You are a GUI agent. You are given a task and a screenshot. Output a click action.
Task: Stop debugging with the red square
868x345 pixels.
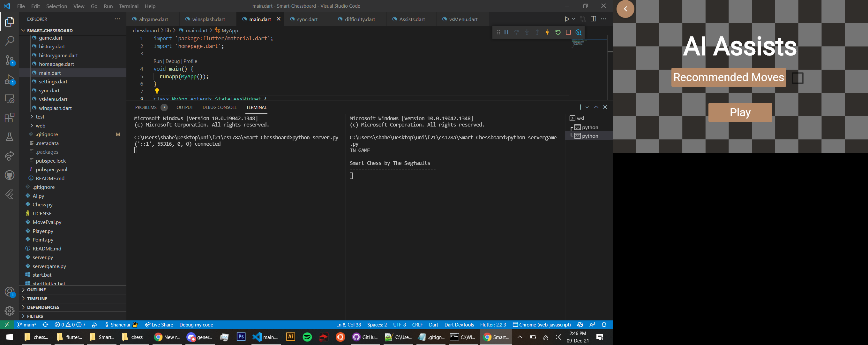point(568,32)
